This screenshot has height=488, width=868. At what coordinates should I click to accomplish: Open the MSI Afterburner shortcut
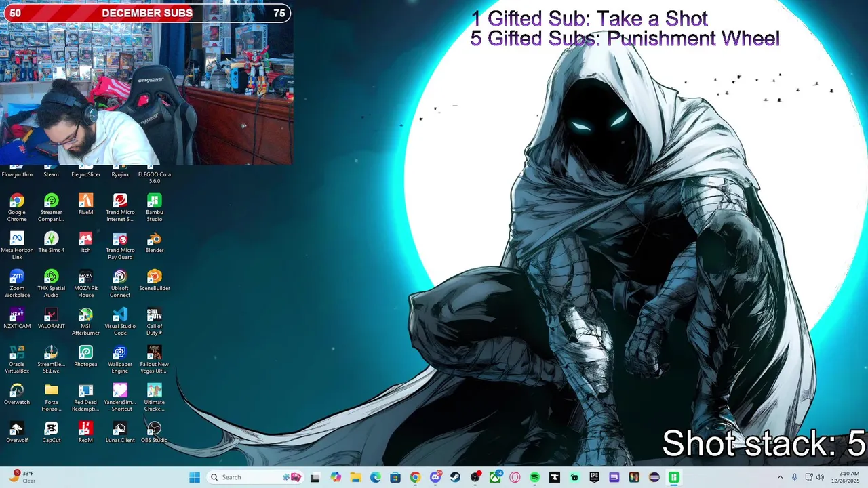click(85, 322)
